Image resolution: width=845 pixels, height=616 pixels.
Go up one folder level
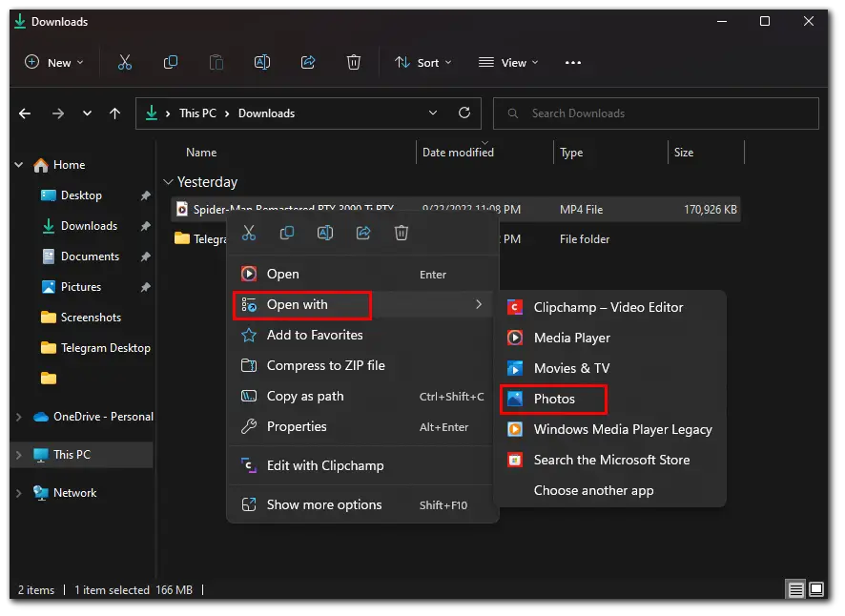click(x=114, y=113)
